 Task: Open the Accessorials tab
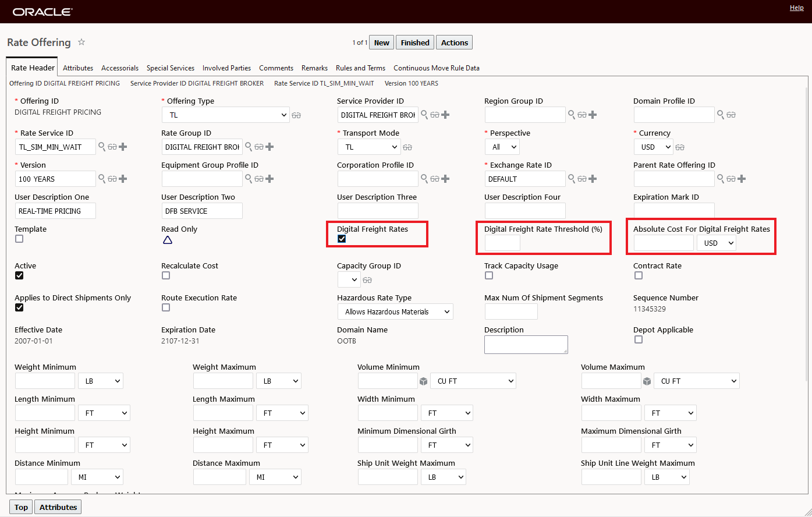[120, 68]
